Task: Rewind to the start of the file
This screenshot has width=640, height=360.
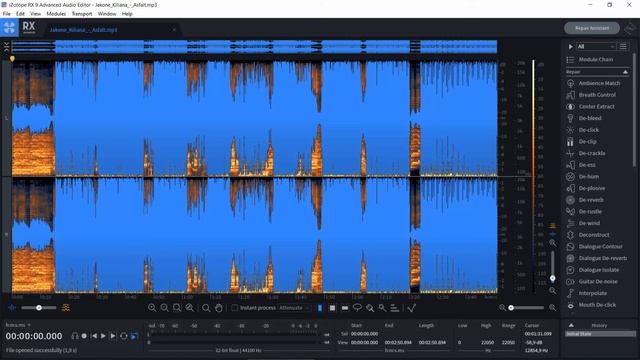Action: pos(94,336)
